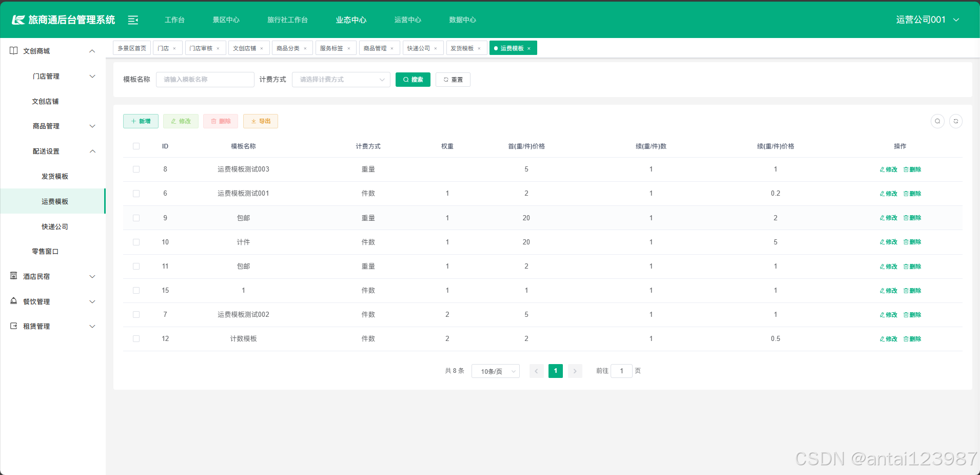Switch to 业态中心 top menu

(351, 20)
